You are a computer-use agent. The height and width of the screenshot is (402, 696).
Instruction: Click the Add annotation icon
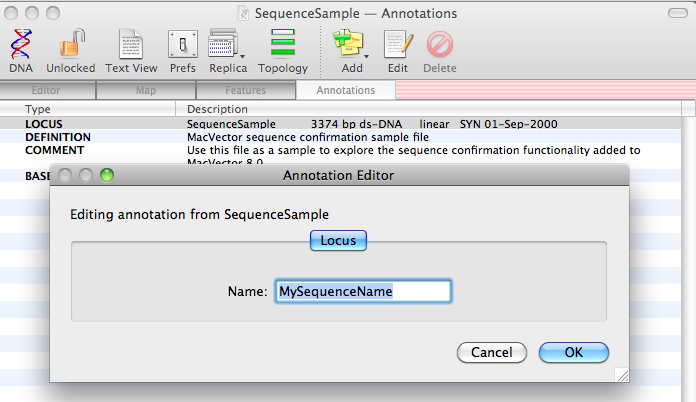click(x=348, y=44)
